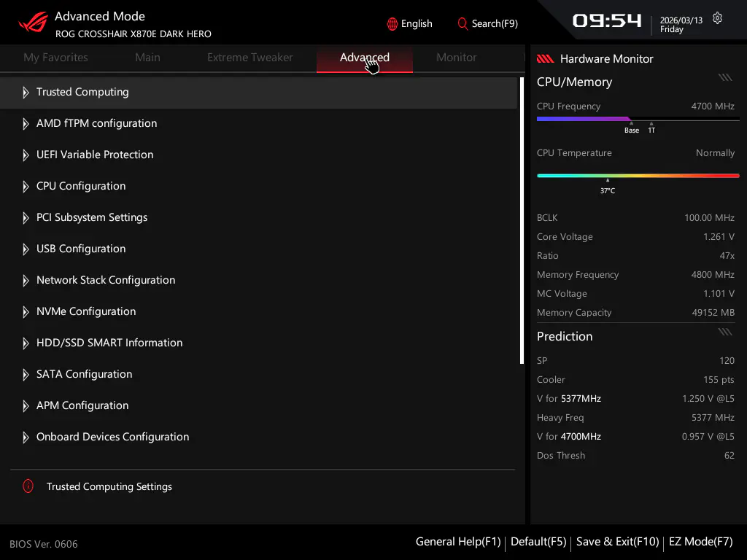The image size is (747, 560).
Task: Expand the CPU Configuration arrow
Action: tap(26, 187)
